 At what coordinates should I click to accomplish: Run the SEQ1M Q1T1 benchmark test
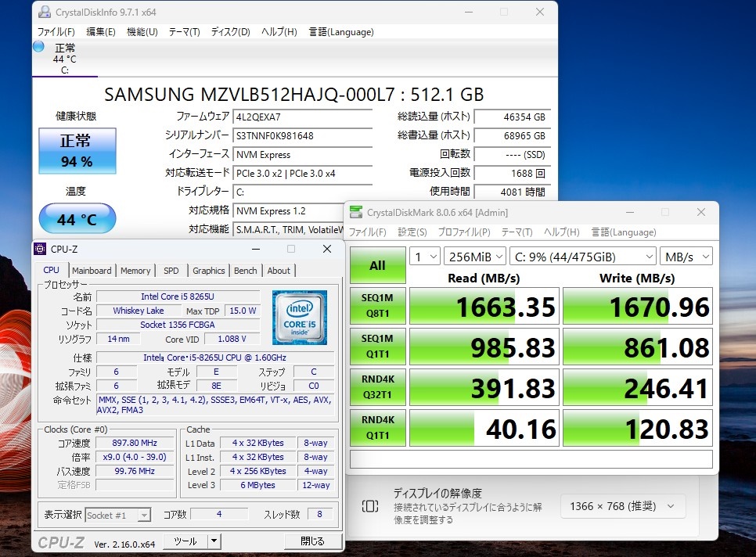pyautogui.click(x=377, y=346)
